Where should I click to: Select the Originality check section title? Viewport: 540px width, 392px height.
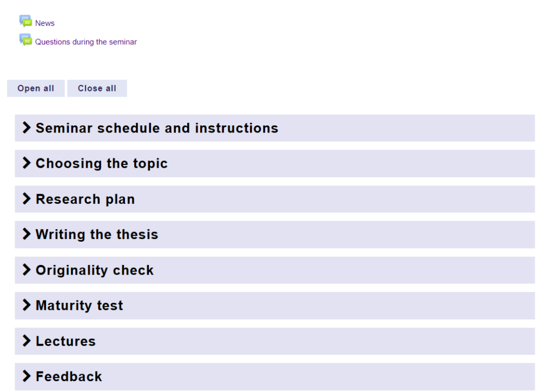coord(95,270)
